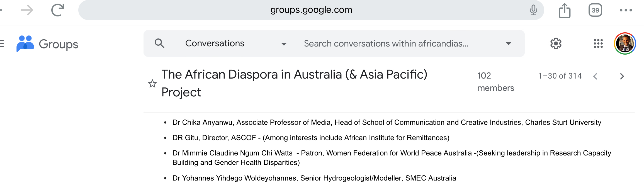Open the hamburger main menu
This screenshot has width=644, height=190.
coord(2,44)
